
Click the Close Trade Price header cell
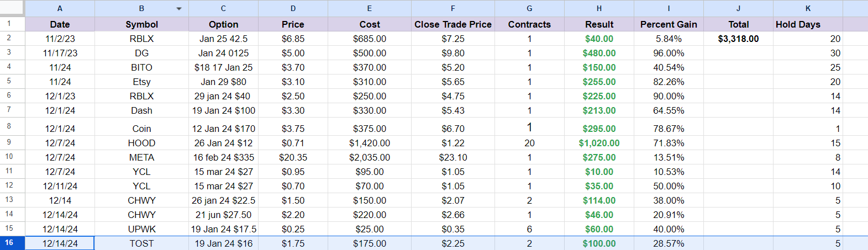coord(453,24)
